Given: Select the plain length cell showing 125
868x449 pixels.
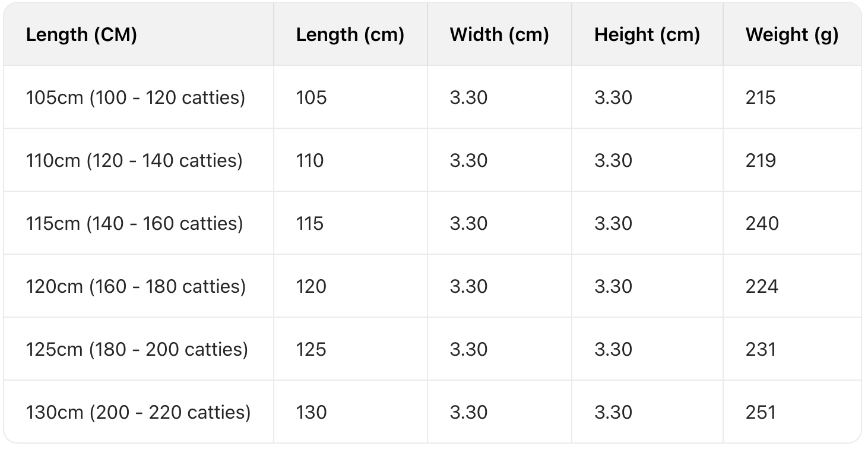Looking at the screenshot, I should [x=311, y=349].
